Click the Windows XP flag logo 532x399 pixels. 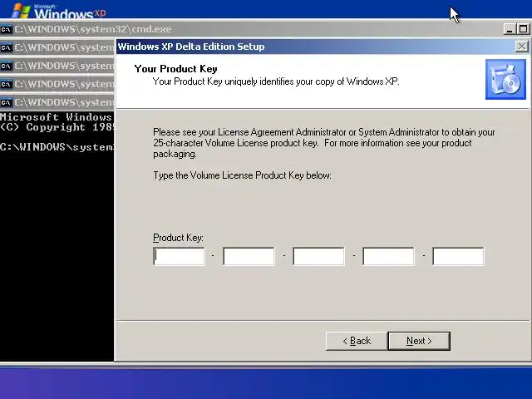coord(20,11)
